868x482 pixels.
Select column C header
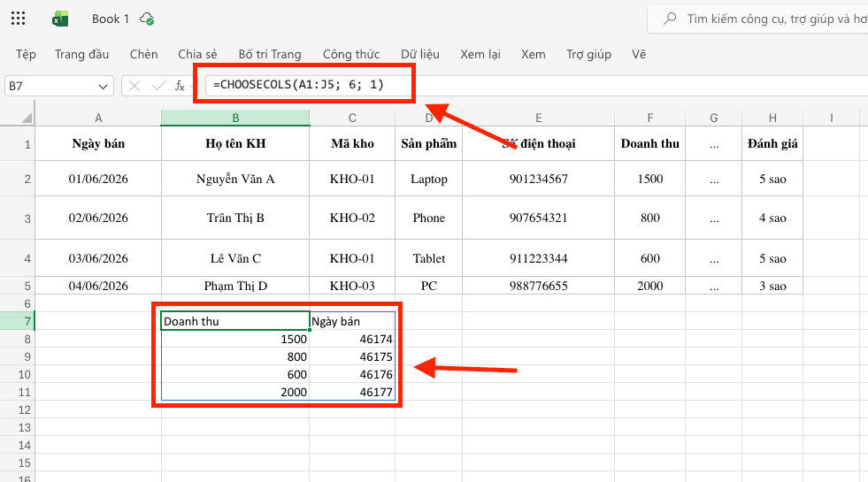tap(352, 118)
